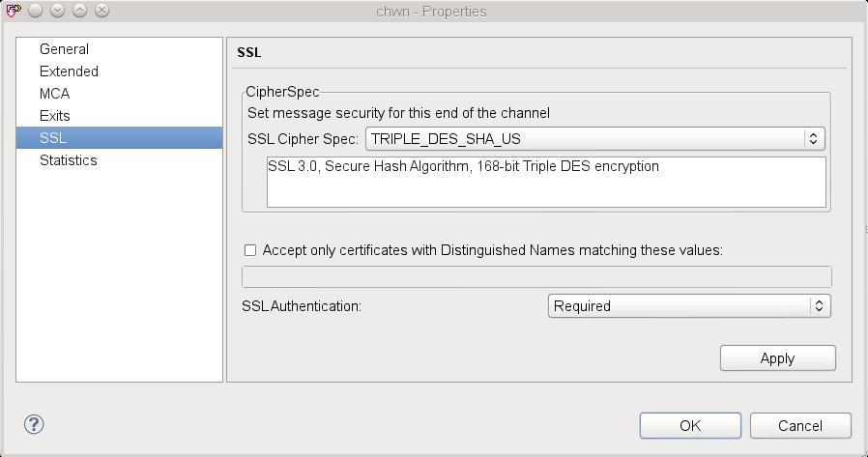Viewport: 868px width, 457px height.
Task: Cancel the Properties dialog
Action: [800, 426]
